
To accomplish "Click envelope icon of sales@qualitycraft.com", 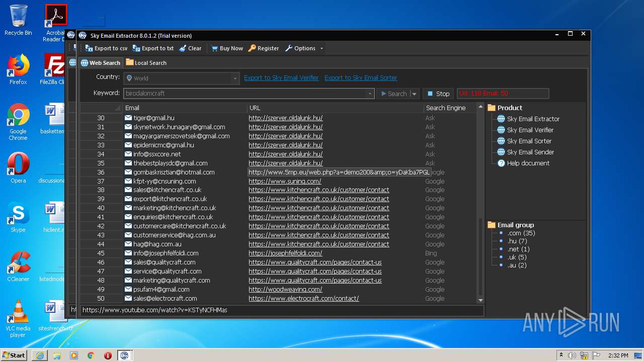I will [x=128, y=262].
